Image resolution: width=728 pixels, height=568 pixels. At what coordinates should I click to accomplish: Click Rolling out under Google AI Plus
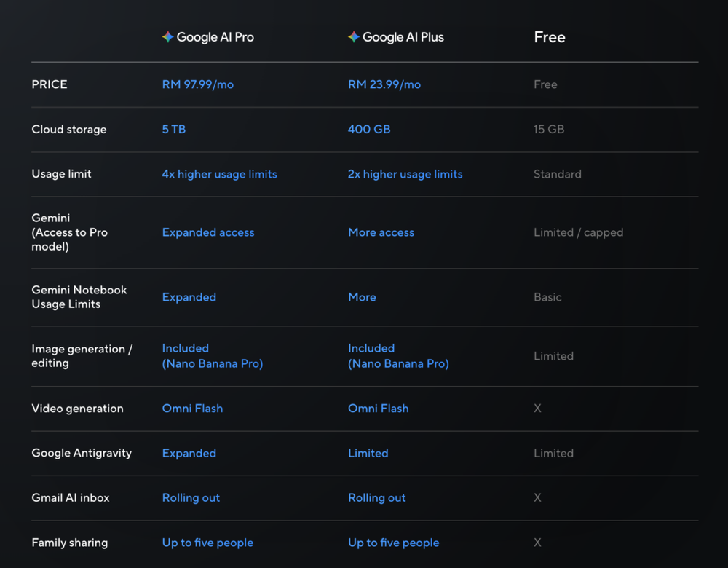377,498
